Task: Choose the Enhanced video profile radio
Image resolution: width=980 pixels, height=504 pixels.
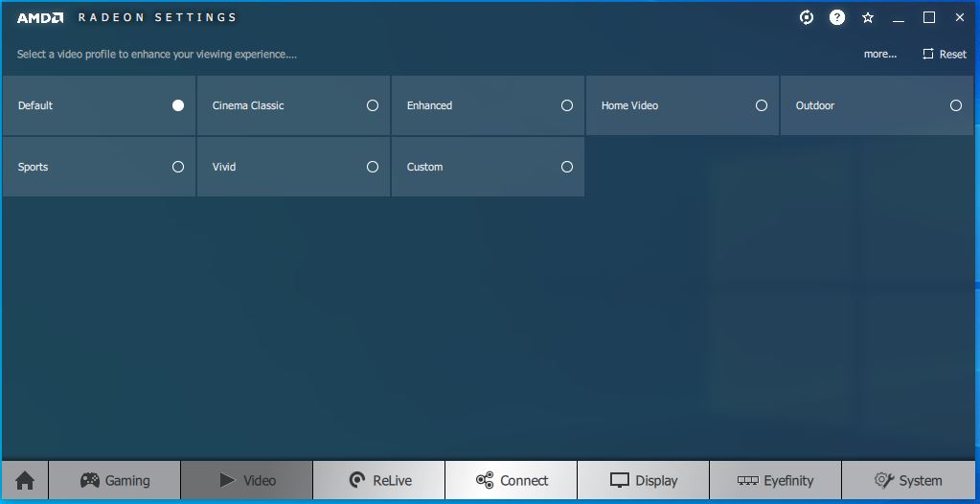Action: pos(567,105)
